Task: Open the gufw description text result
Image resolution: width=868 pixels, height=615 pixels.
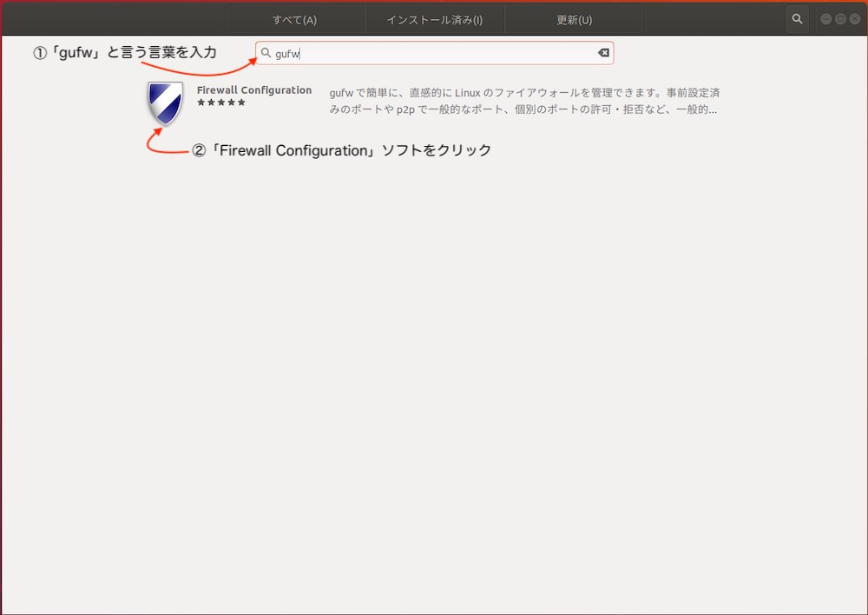Action: (524, 101)
